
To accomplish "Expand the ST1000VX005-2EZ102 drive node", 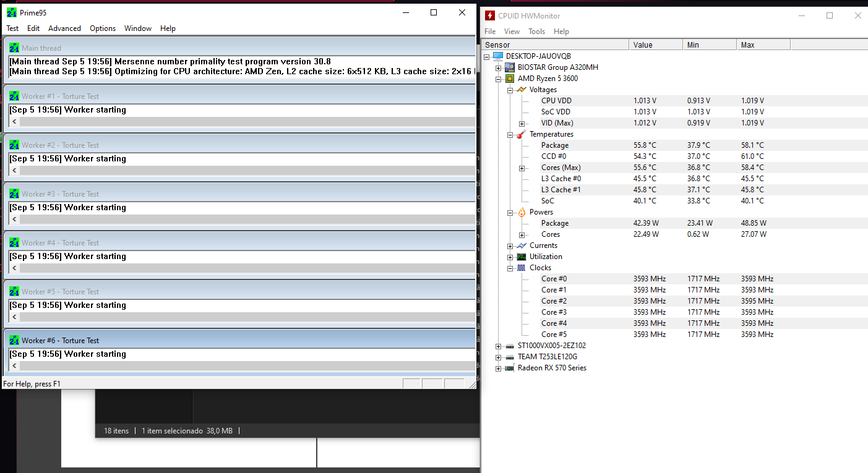I will point(499,346).
